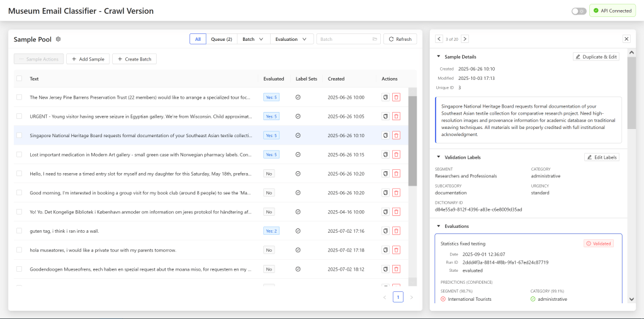Viewport: 644px width, 319px height.
Task: Switch to the Queue (2) filter tab
Action: (x=221, y=39)
